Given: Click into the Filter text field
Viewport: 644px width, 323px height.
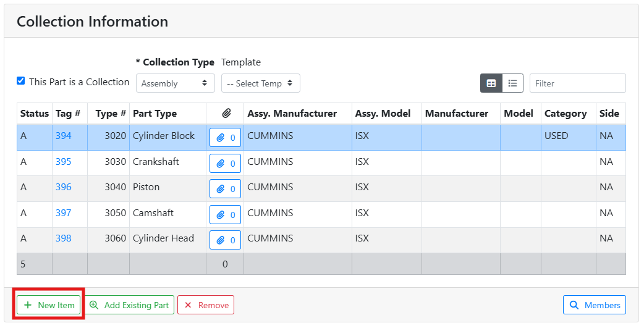Looking at the screenshot, I should [x=577, y=83].
